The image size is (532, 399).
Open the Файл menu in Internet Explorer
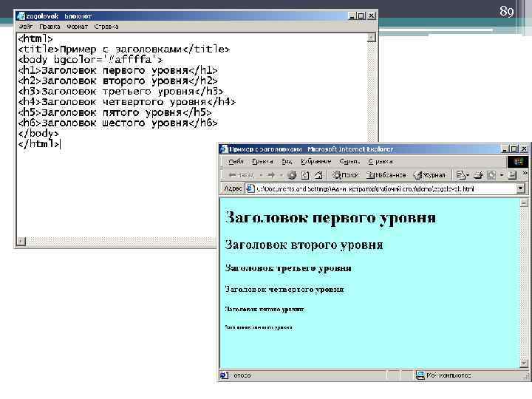(236, 162)
